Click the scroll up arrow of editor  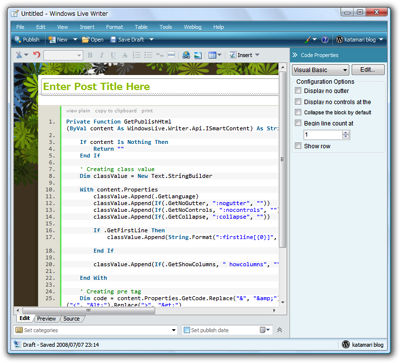pos(283,67)
